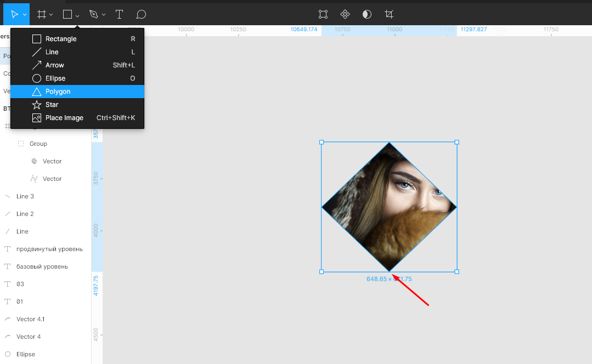This screenshot has width=592, height=364.
Task: Select the Group layer
Action: pos(38,144)
